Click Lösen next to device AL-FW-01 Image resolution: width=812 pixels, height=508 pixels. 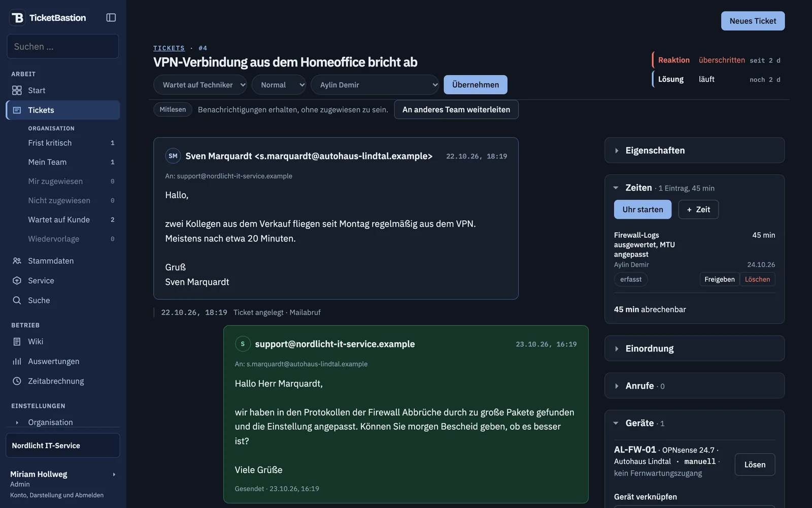point(755,465)
